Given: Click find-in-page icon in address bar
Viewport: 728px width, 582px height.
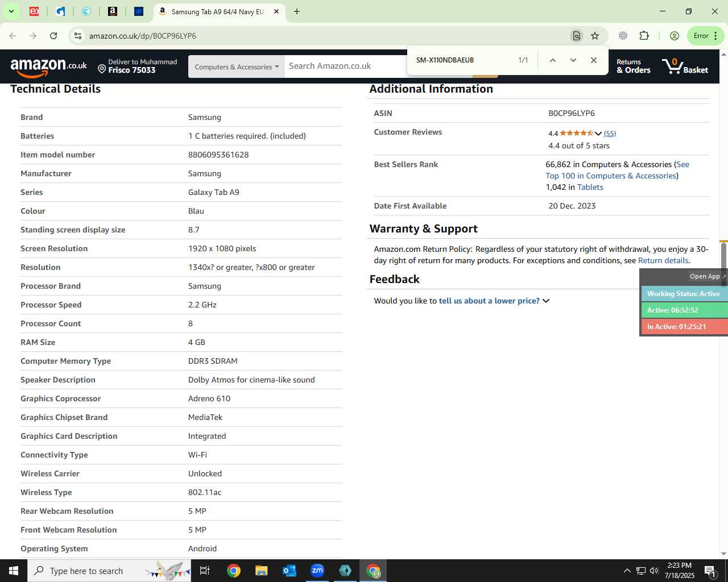Looking at the screenshot, I should [577, 36].
